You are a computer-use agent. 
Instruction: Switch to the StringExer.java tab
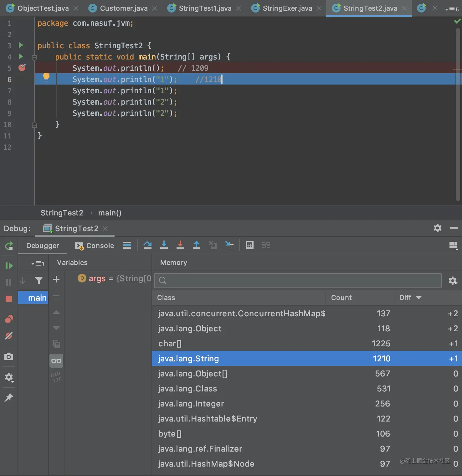coord(287,8)
